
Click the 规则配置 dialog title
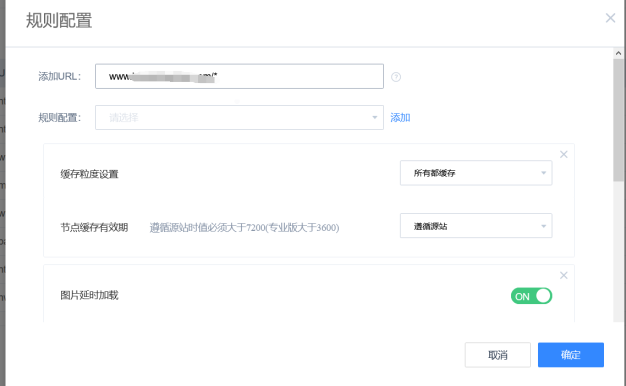59,20
